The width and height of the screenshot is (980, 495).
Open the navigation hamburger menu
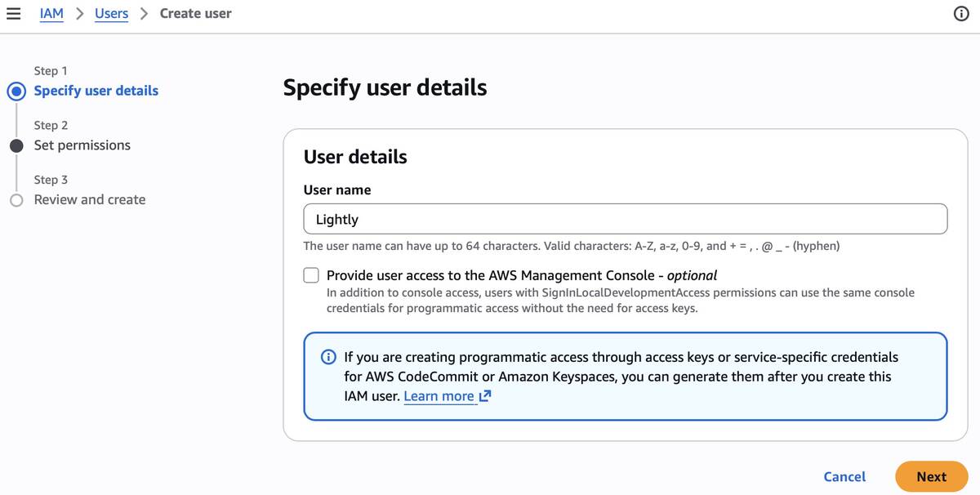click(13, 12)
